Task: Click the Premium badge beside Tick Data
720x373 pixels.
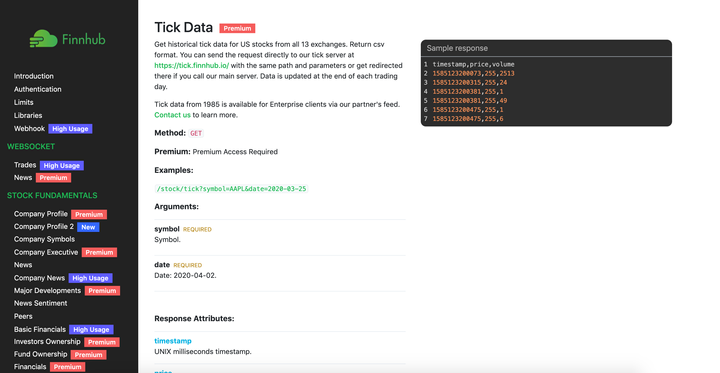Action: coord(237,28)
